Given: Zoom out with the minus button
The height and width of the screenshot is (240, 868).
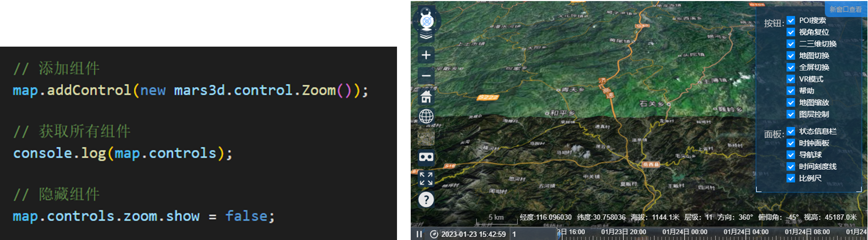Looking at the screenshot, I should coord(426,76).
